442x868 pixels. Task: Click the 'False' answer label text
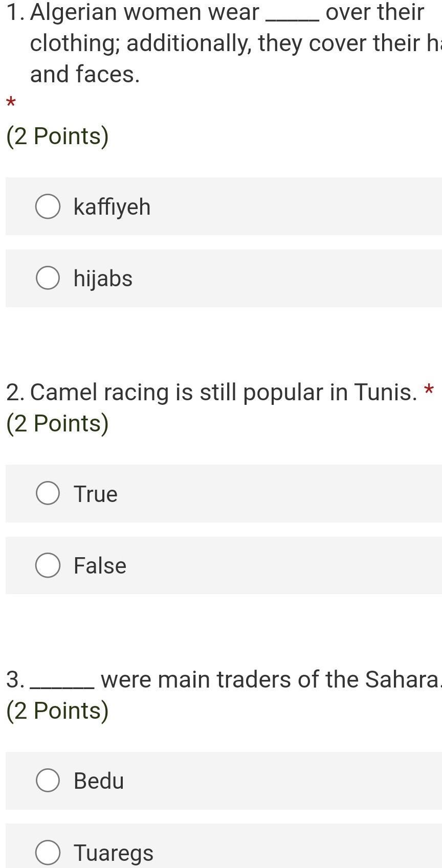point(100,566)
